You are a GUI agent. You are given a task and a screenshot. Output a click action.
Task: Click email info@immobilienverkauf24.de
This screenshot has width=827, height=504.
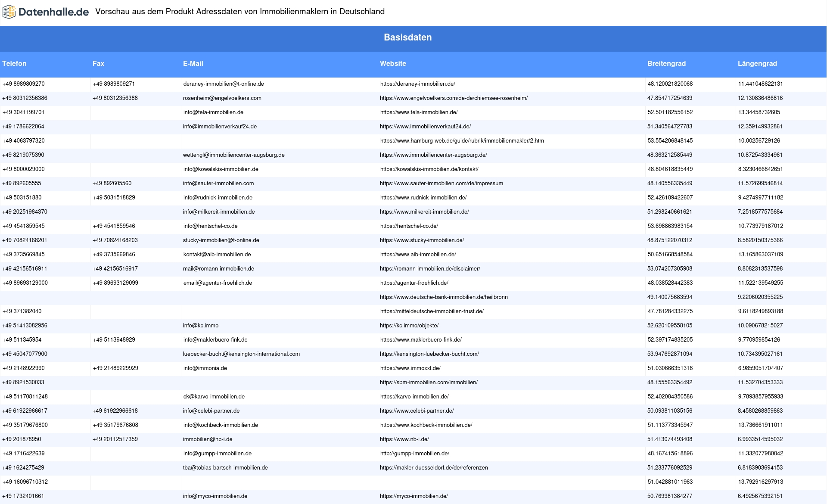(x=220, y=127)
